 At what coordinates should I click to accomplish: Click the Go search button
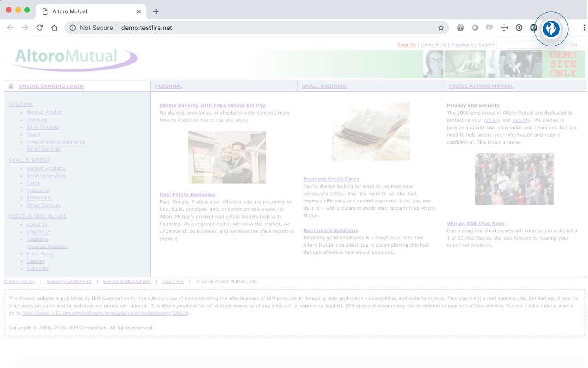tap(573, 45)
